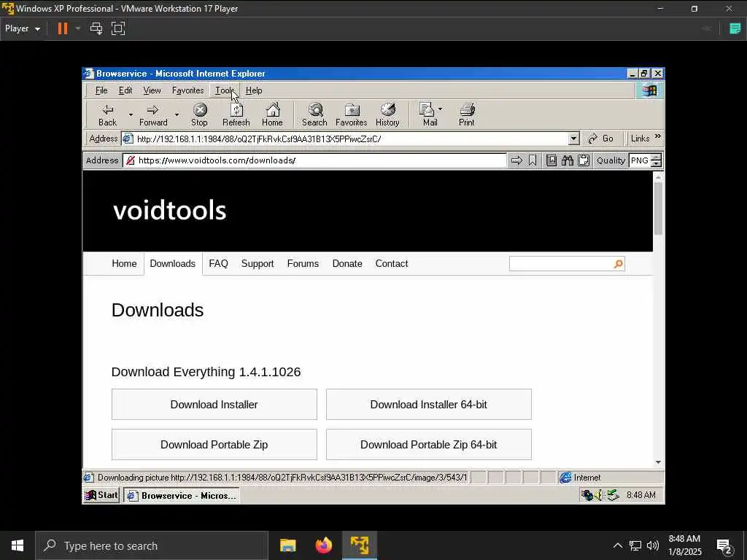Screen dimensions: 747x560
Task: Select the Browservice taskbar button in XP
Action: 182,495
